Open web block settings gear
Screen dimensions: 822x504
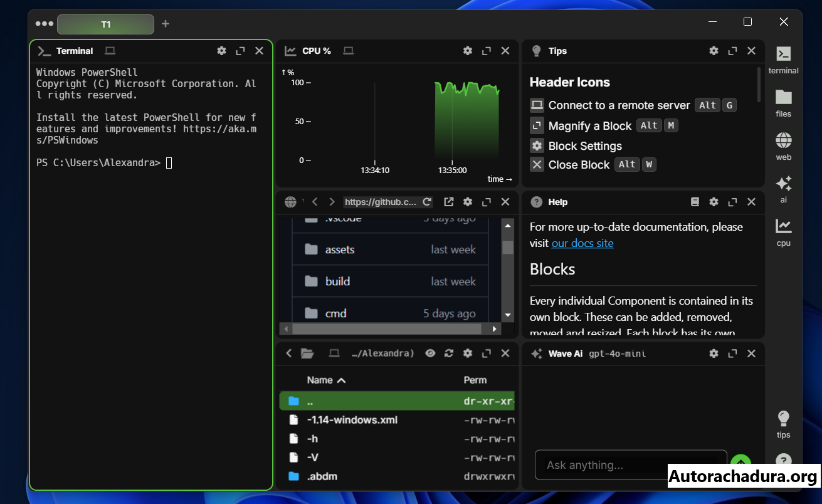(x=468, y=202)
